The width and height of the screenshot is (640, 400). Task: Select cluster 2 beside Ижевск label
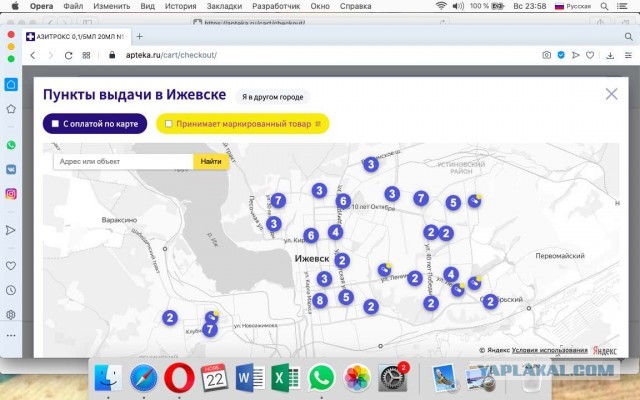(x=342, y=260)
